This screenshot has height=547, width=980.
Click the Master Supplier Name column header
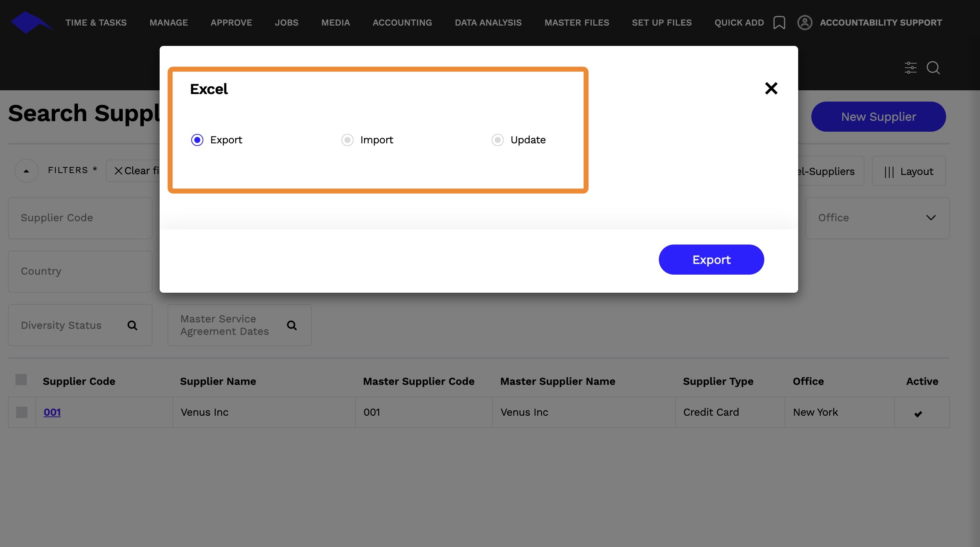tap(557, 381)
